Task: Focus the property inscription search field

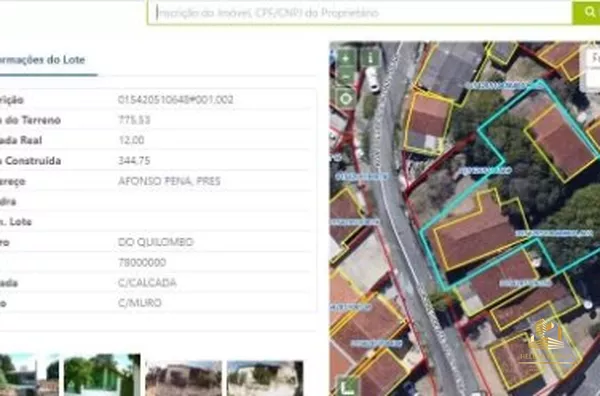Action: [360, 13]
